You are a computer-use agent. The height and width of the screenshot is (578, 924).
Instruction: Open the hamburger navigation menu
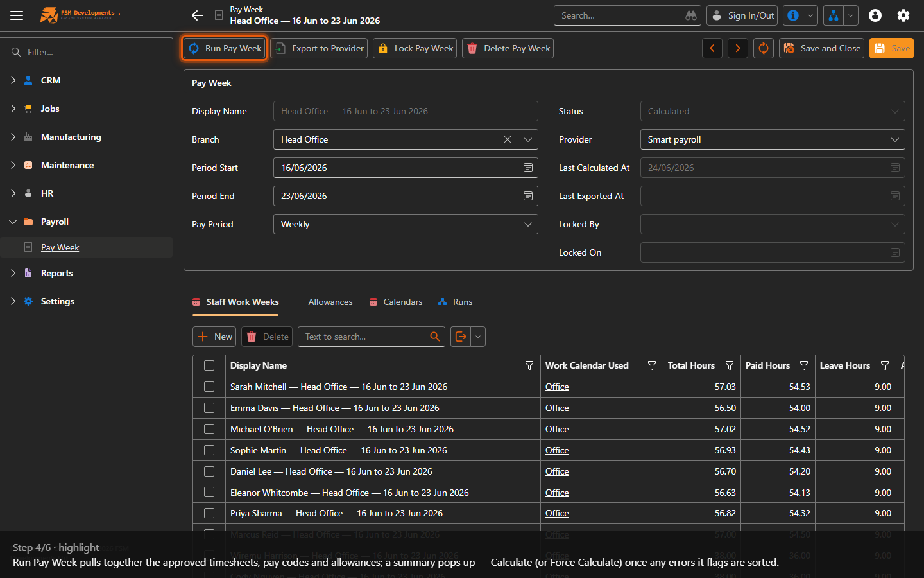[x=17, y=15]
